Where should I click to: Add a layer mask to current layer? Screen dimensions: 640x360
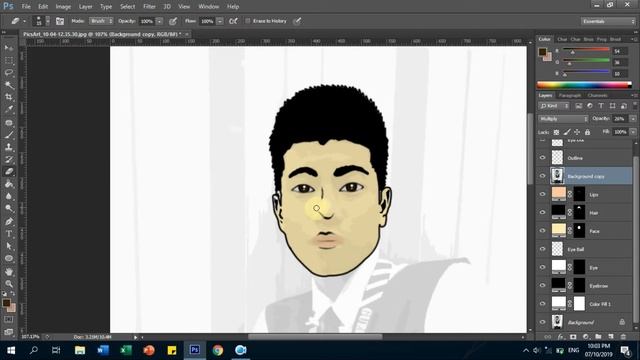[x=573, y=337]
